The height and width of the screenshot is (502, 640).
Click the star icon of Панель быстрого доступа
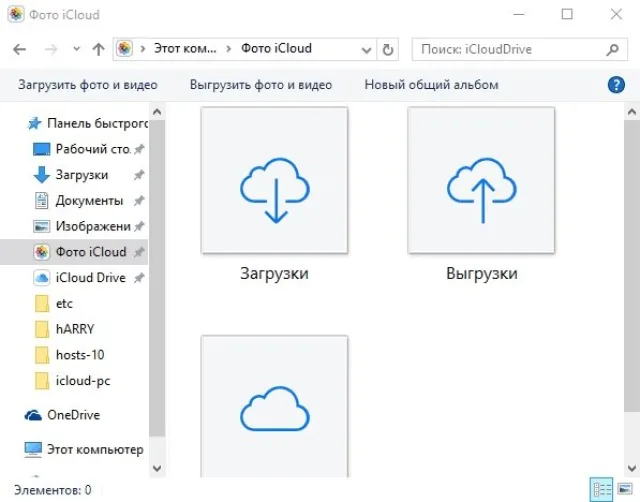coord(34,123)
